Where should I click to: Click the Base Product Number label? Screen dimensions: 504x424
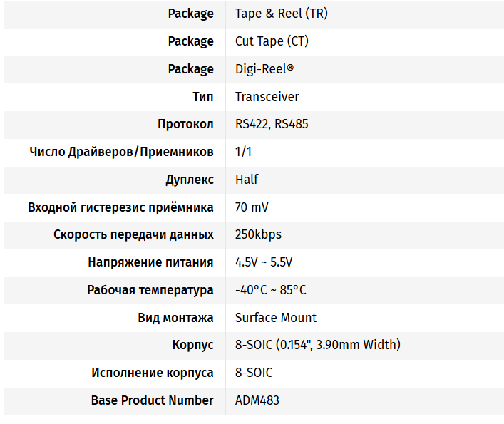pyautogui.click(x=153, y=400)
